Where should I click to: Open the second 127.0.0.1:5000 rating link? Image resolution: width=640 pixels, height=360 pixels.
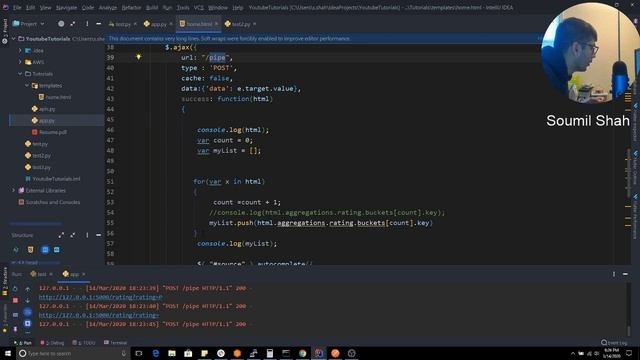click(x=99, y=315)
